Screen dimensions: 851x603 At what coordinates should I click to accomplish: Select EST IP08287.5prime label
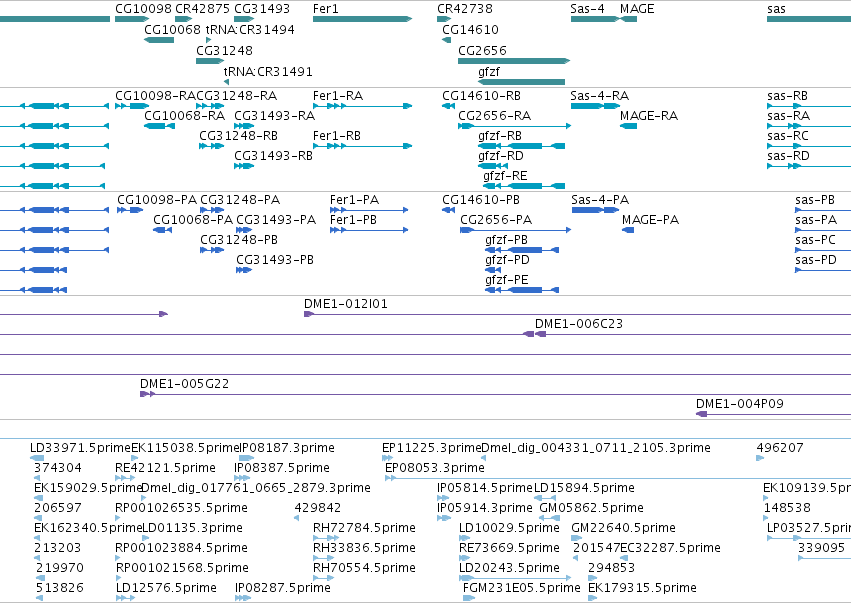click(283, 588)
